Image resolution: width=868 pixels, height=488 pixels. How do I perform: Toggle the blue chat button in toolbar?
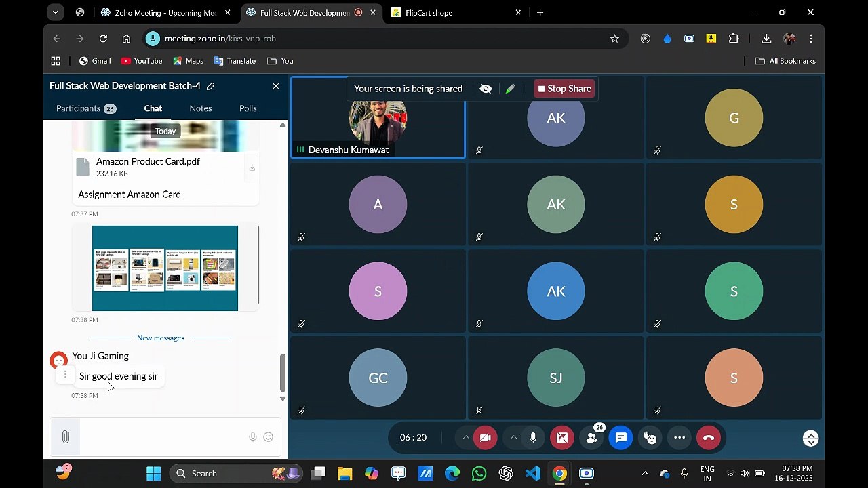[x=620, y=438]
